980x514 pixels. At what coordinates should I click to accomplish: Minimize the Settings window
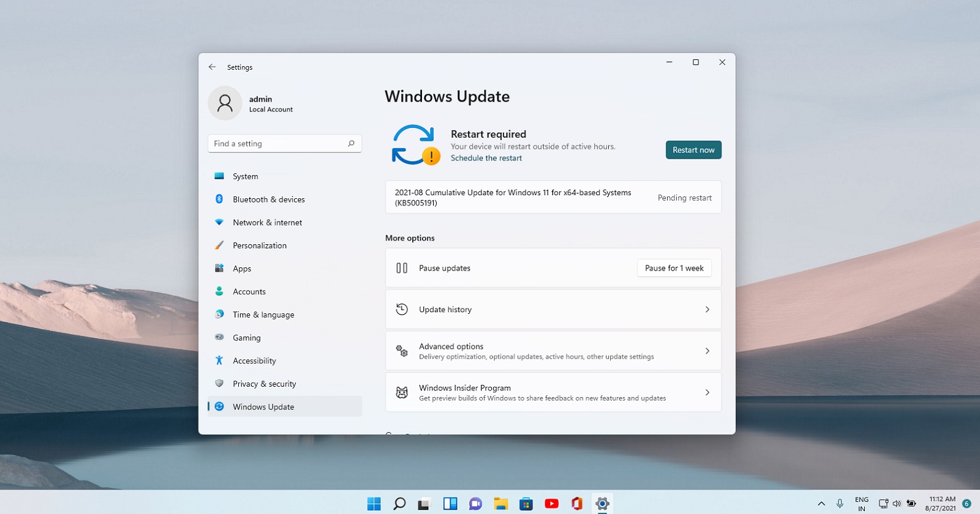[x=669, y=62]
